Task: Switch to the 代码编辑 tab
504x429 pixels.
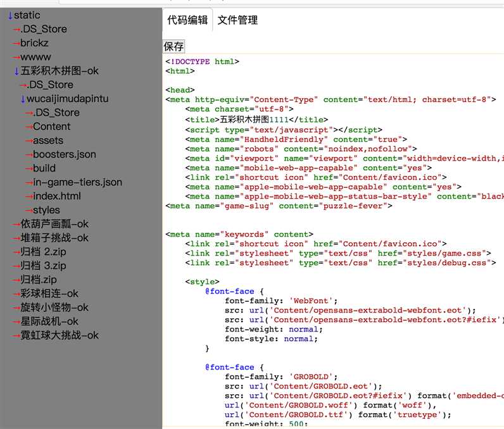Action: pos(187,20)
